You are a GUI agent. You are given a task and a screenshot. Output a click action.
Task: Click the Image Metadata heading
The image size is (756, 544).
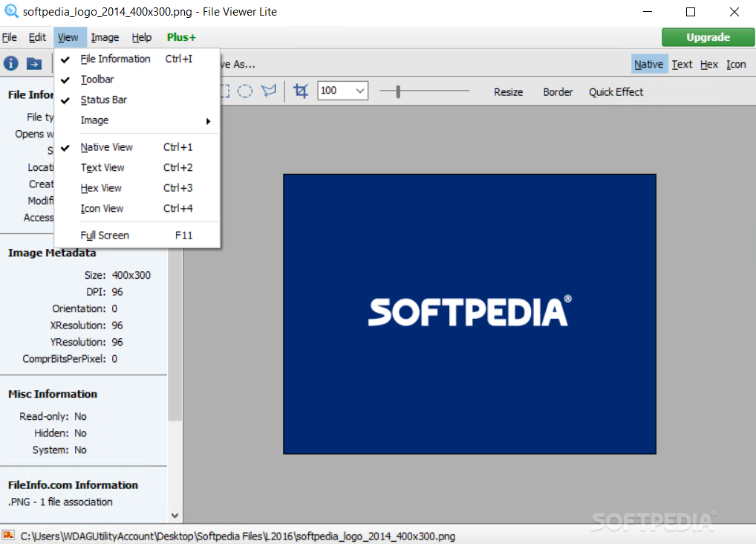51,253
